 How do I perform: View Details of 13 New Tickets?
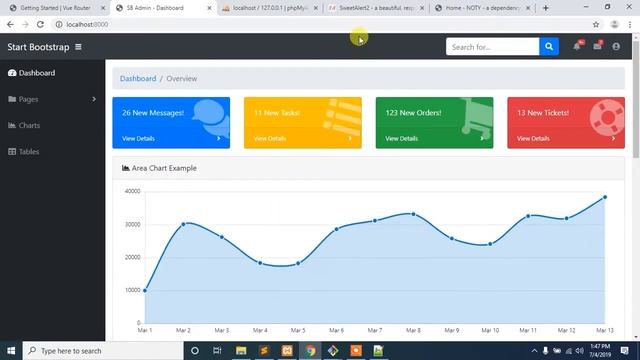(533, 138)
